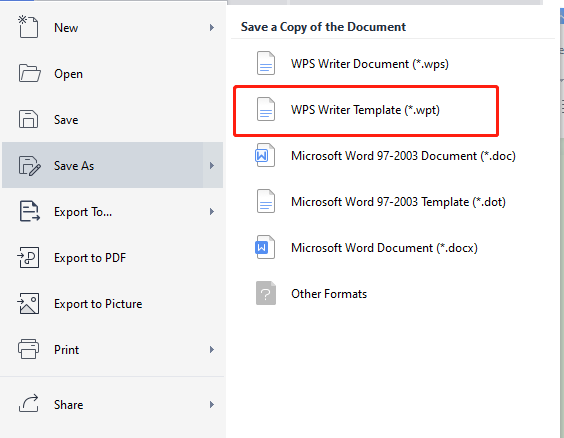Expand the Save As submenu arrow
This screenshot has width=564, height=438.
coord(212,165)
